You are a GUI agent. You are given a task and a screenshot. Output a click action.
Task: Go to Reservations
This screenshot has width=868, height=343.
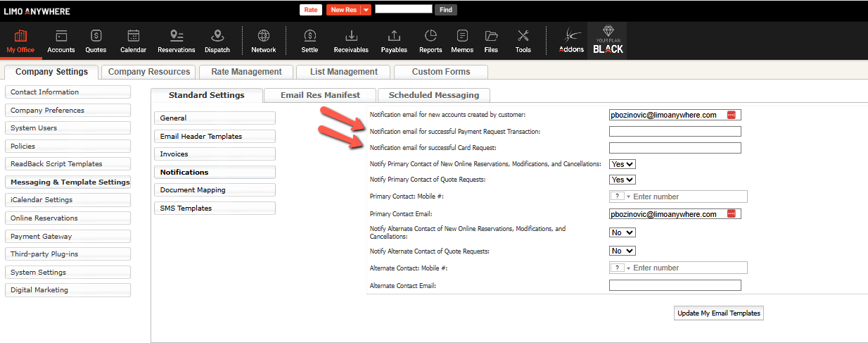click(x=177, y=41)
